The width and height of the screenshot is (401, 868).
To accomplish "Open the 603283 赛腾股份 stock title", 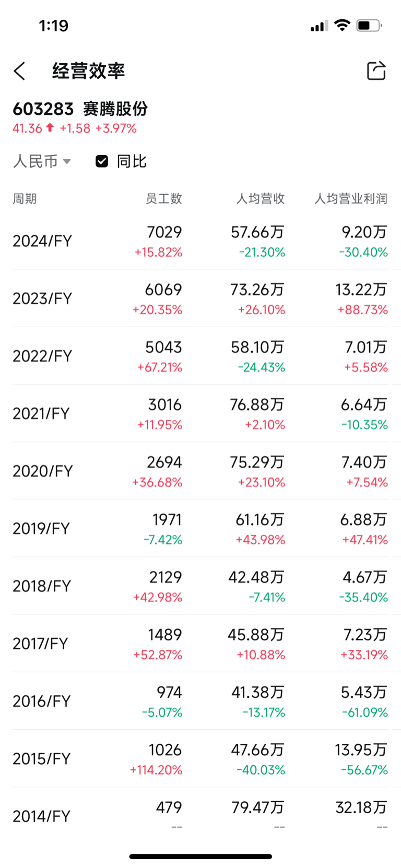I will (x=80, y=109).
